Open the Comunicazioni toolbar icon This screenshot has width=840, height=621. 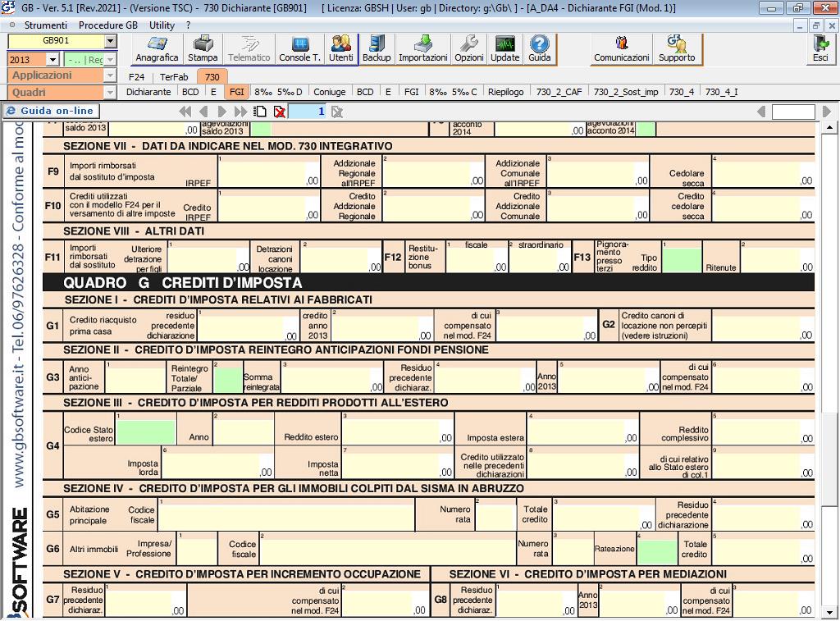coord(622,49)
